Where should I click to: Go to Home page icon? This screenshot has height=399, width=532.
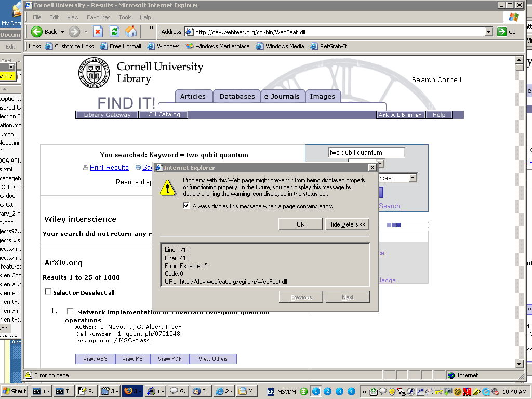pyautogui.click(x=131, y=32)
